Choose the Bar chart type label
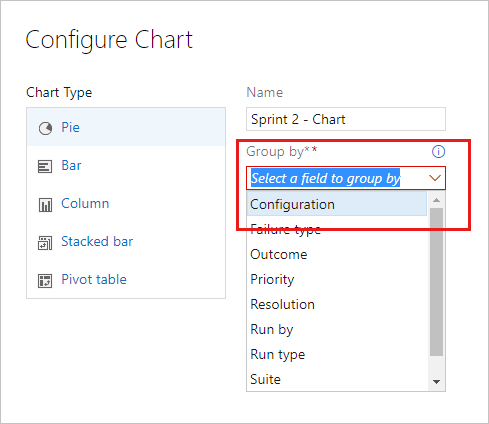The height and width of the screenshot is (424, 489). pos(71,165)
